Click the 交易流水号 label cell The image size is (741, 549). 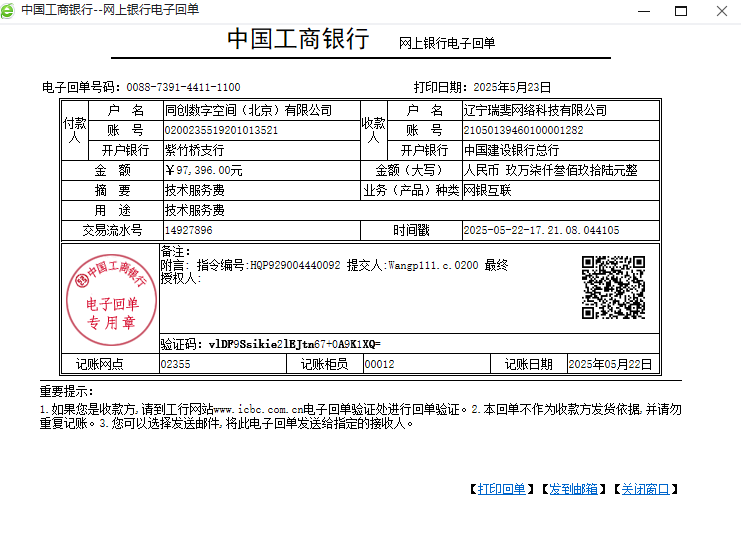pyautogui.click(x=112, y=231)
